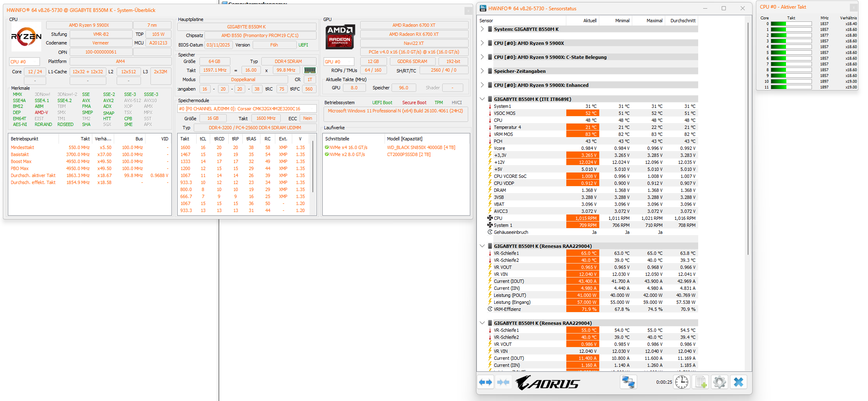Click the Core 0 clock bar
The width and height of the screenshot is (868, 401).
coord(791,24)
